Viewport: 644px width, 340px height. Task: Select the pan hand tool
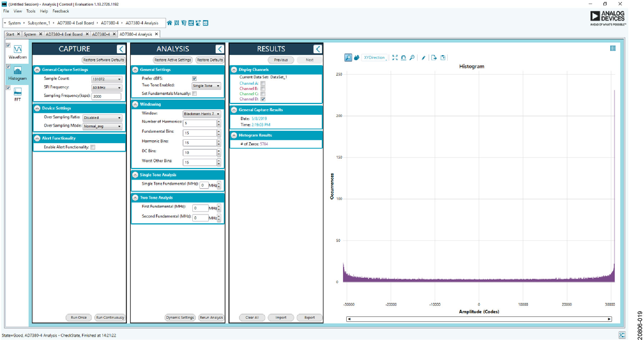[356, 58]
